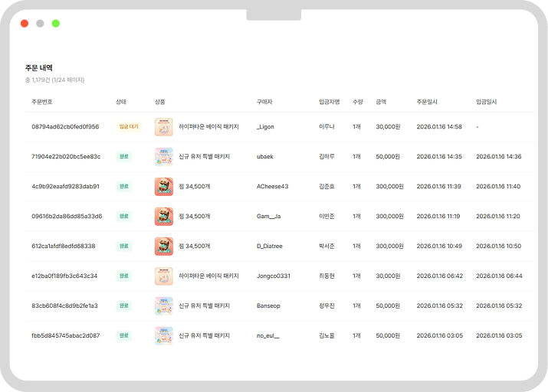Open order number fbb5d845745abac2d087
This screenshot has height=392, width=548.
[65, 335]
